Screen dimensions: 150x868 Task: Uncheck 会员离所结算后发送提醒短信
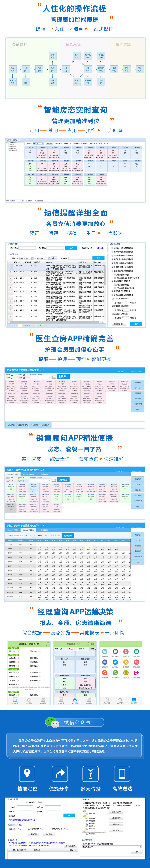[x=112, y=295]
